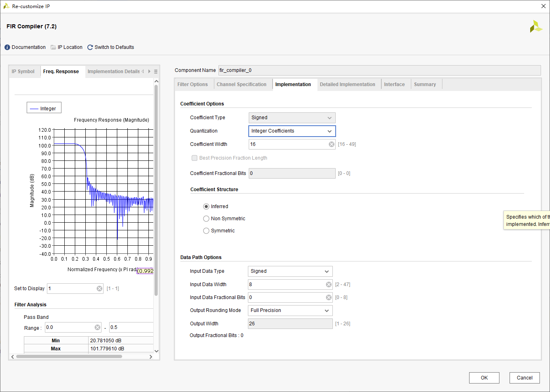Click the left panel horizontal scroll-left arrow

tap(13, 357)
